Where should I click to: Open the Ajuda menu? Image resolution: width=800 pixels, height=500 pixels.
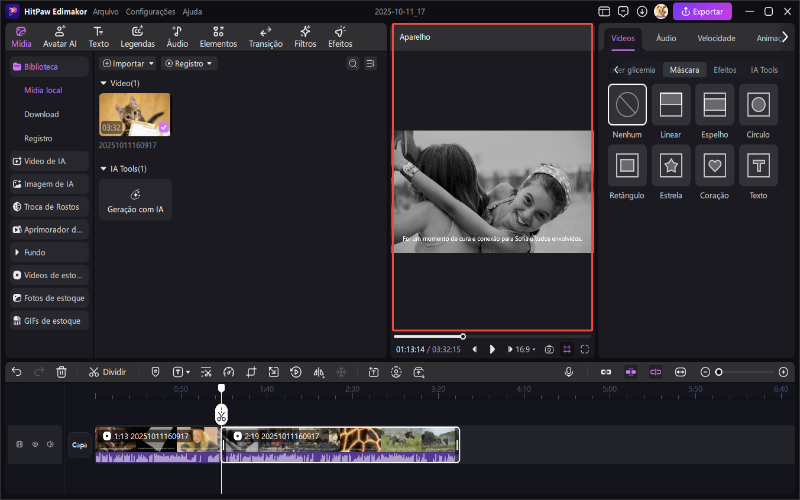[x=192, y=11]
